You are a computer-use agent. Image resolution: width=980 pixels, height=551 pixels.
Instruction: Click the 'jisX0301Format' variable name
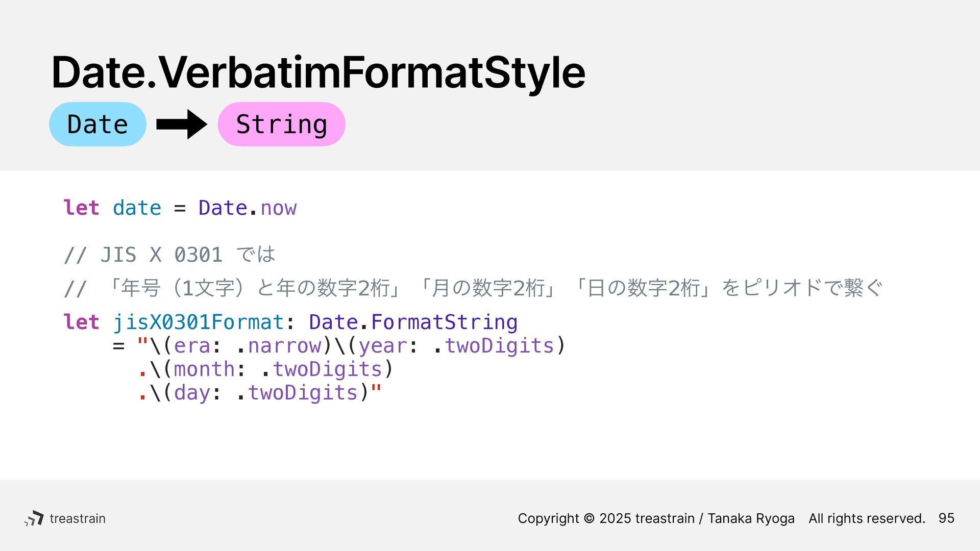[198, 322]
